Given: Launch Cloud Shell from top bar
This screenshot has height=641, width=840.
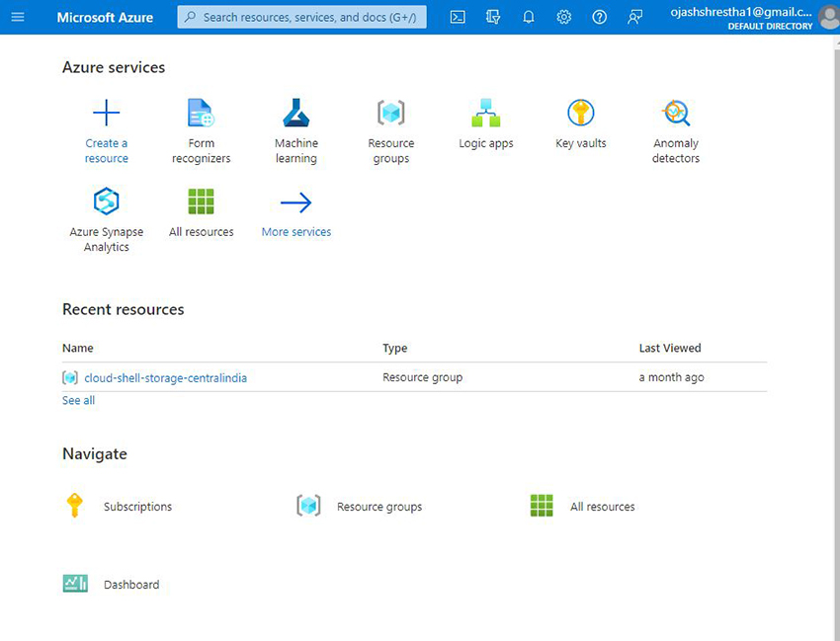Looking at the screenshot, I should click(x=458, y=17).
